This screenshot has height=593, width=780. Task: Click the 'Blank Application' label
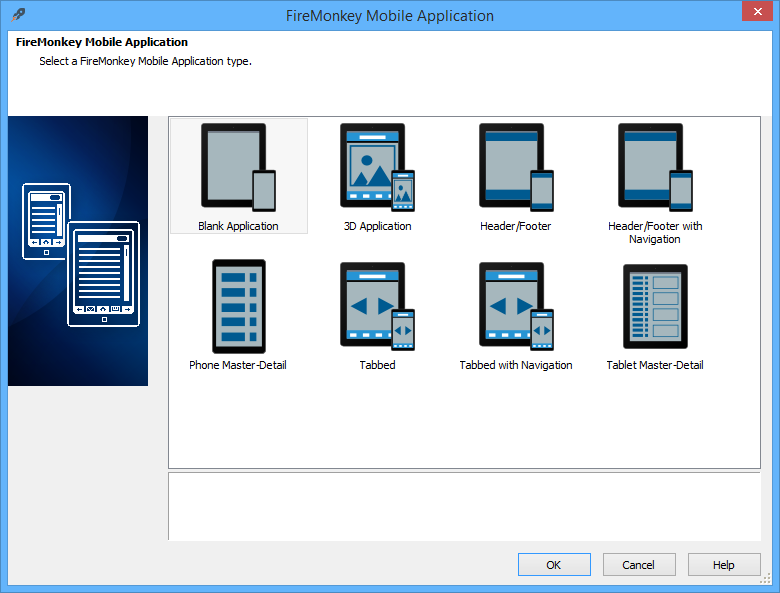pyautogui.click(x=238, y=226)
